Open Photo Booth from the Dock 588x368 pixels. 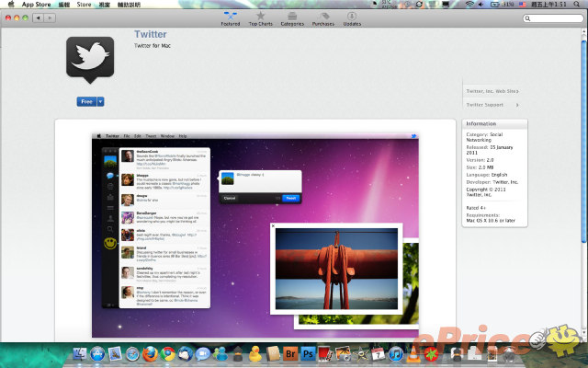pyautogui.click(x=325, y=353)
